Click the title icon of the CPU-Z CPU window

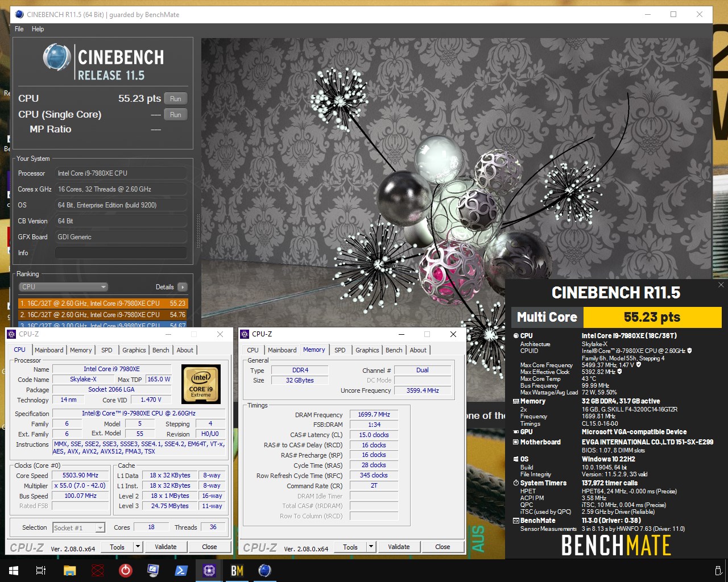click(11, 334)
